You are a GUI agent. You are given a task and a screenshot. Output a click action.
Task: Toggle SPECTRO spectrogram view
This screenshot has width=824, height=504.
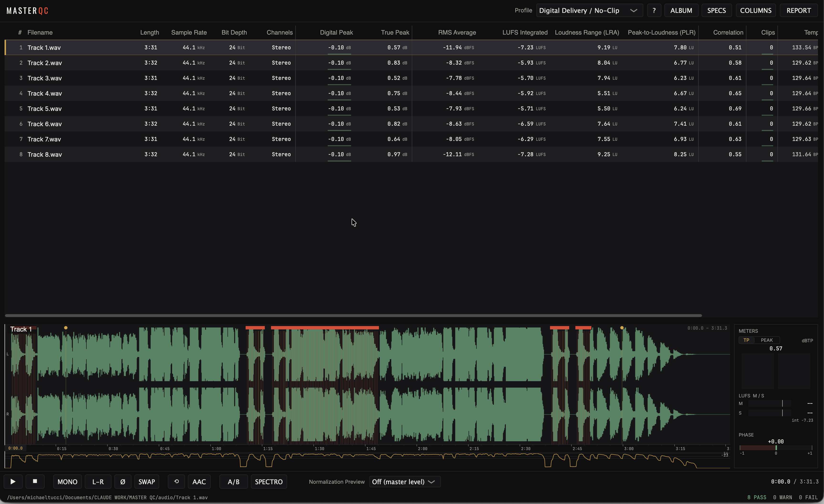(269, 482)
